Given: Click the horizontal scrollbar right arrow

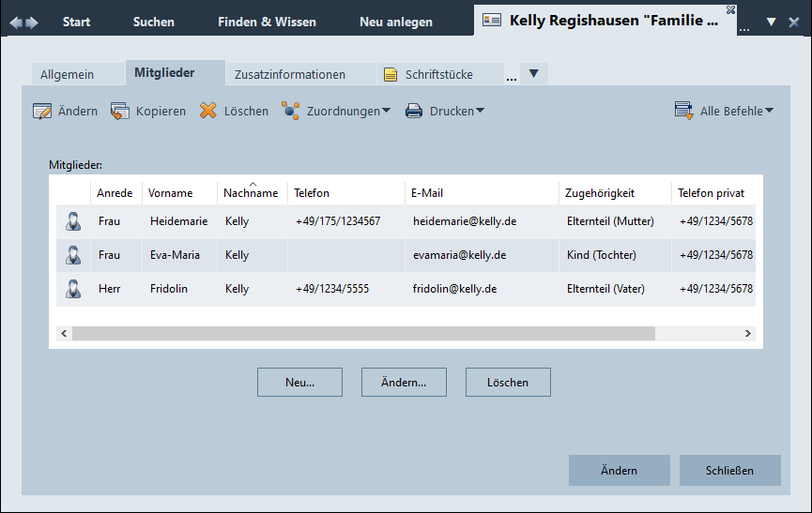Looking at the screenshot, I should 748,333.
